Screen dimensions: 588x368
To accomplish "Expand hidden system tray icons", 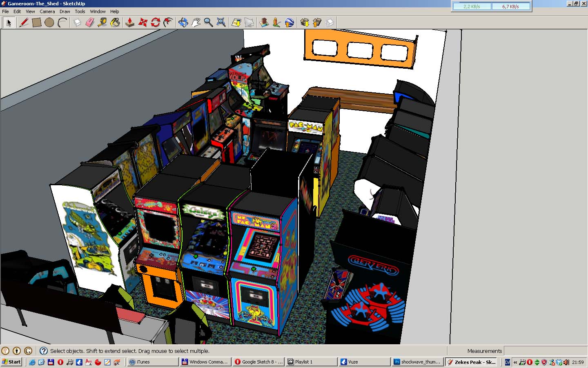I will pyautogui.click(x=515, y=362).
